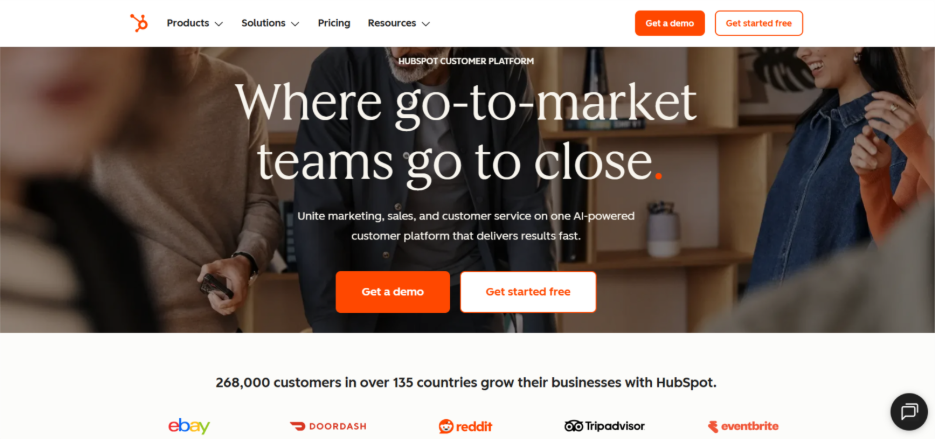
Task: Click the header Get started free button
Action: 759,23
